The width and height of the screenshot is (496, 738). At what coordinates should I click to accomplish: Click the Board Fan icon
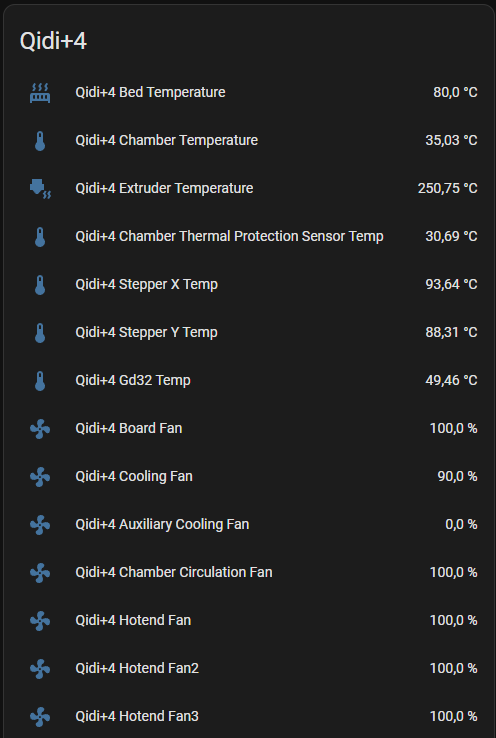tap(40, 429)
